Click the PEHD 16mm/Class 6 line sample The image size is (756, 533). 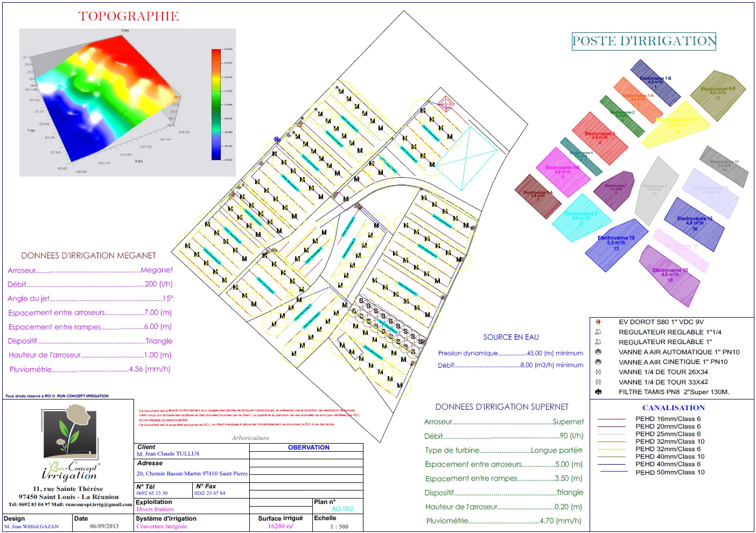coord(612,419)
